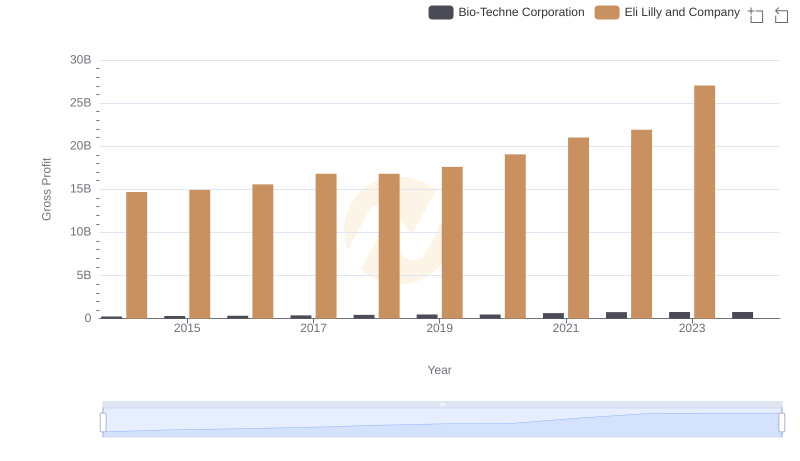Select Eli Lilly bar for 2016
This screenshot has width=800, height=461.
pos(263,251)
